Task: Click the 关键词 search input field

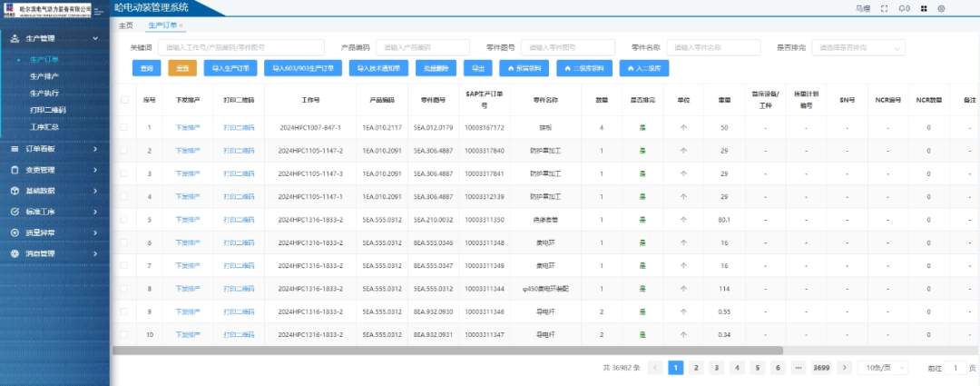Action: click(240, 47)
